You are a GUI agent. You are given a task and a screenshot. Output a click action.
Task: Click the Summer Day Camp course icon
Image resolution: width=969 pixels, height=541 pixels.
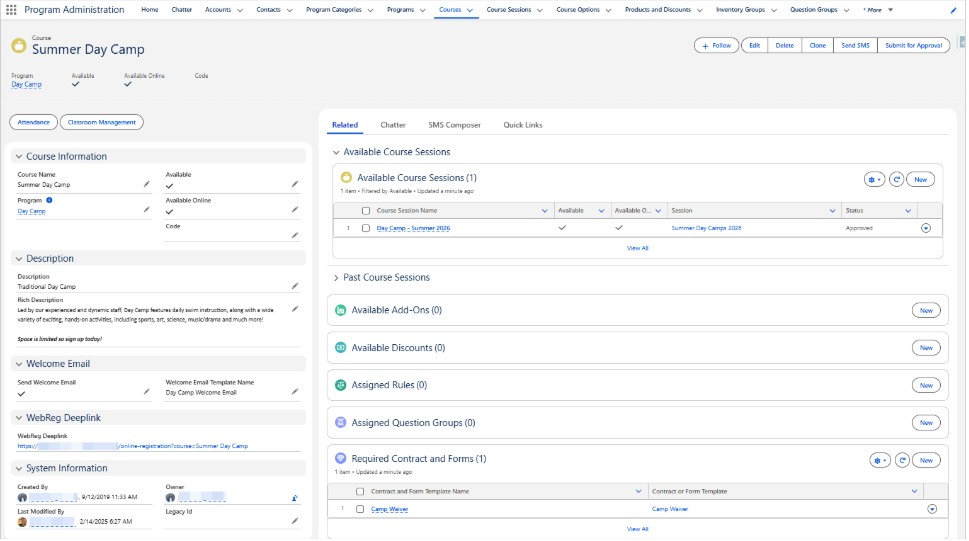[x=19, y=46]
